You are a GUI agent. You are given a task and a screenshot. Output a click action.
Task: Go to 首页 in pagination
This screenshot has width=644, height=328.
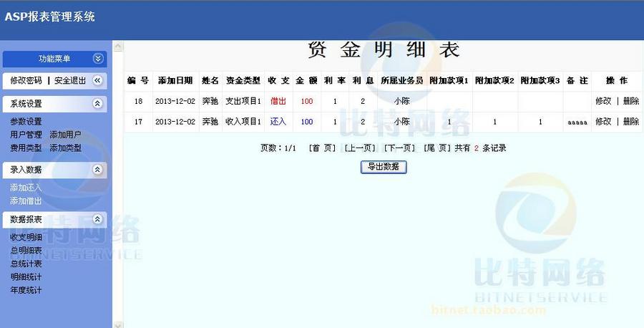[323, 148]
